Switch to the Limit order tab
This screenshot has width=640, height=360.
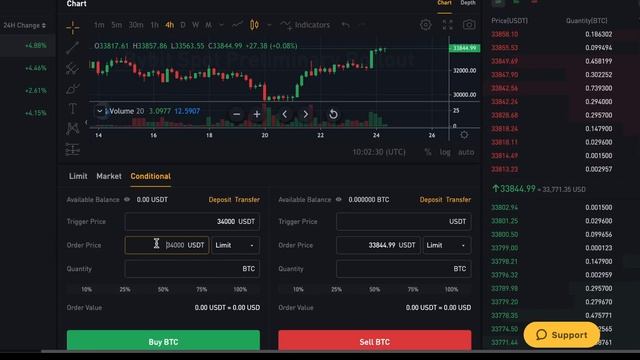[x=78, y=176]
